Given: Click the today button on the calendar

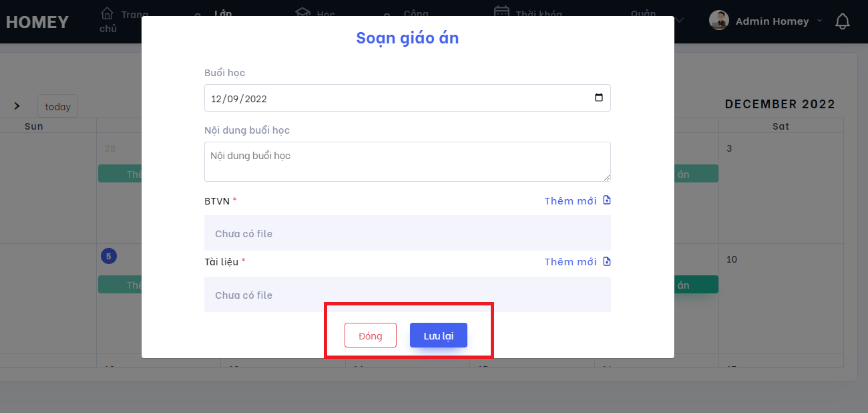Looking at the screenshot, I should click(57, 106).
